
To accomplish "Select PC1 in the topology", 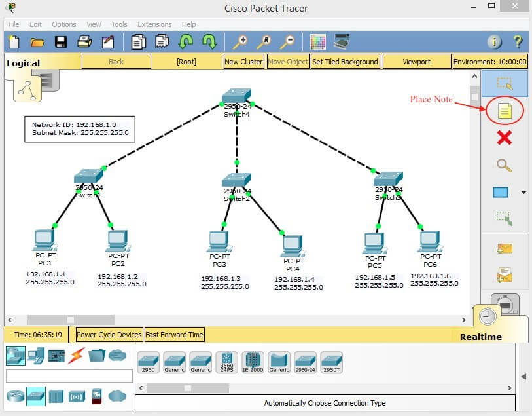I will pos(44,240).
